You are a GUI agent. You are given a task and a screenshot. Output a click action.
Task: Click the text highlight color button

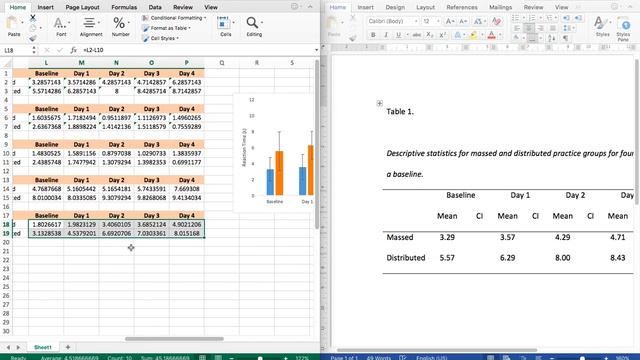473,36
